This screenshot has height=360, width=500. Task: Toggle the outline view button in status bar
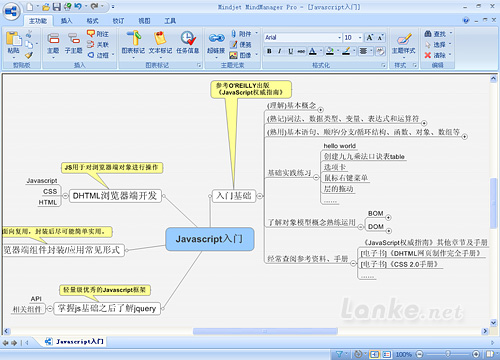pos(386,354)
